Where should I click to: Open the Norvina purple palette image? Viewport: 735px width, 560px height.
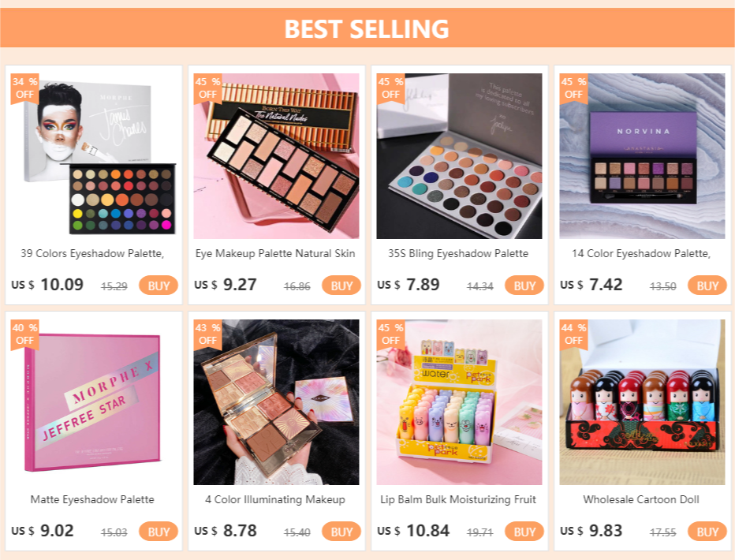click(x=642, y=156)
